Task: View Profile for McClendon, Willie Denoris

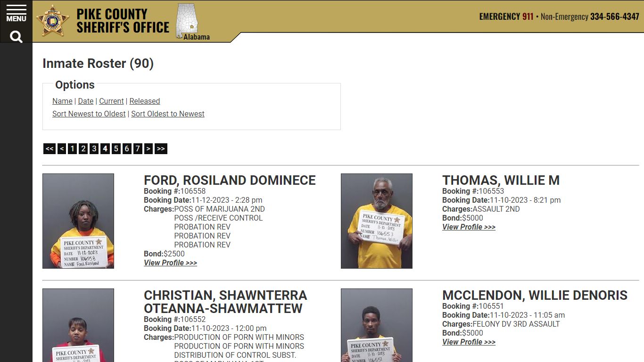Action: [469, 342]
